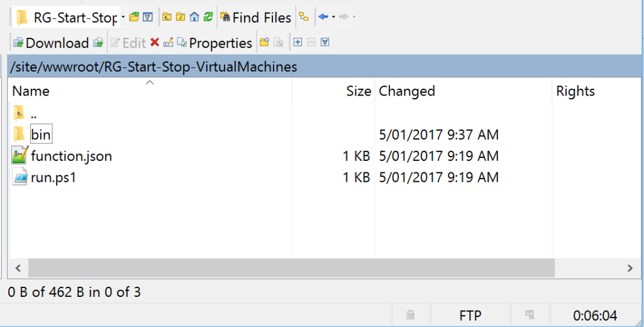Click the Find Files button

coord(255,18)
